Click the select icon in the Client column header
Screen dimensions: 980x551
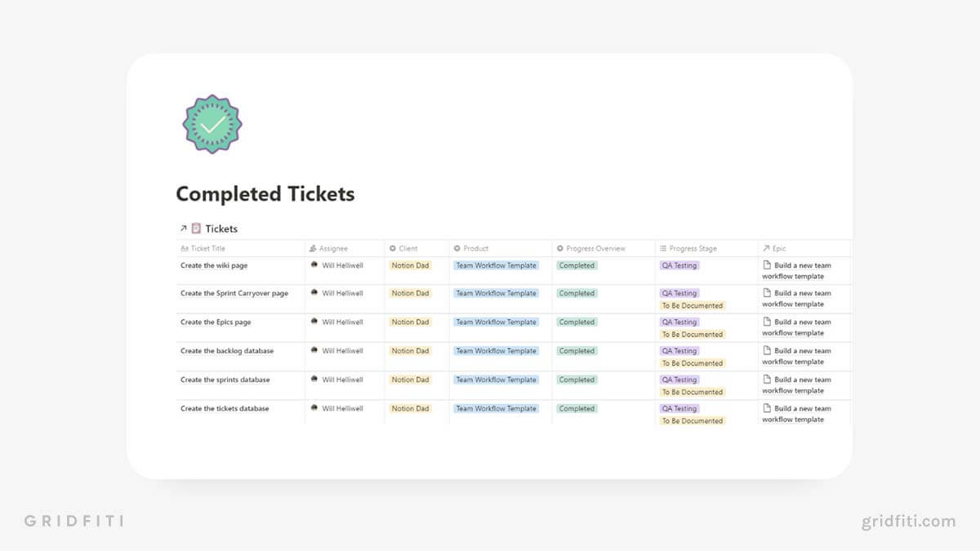point(392,248)
